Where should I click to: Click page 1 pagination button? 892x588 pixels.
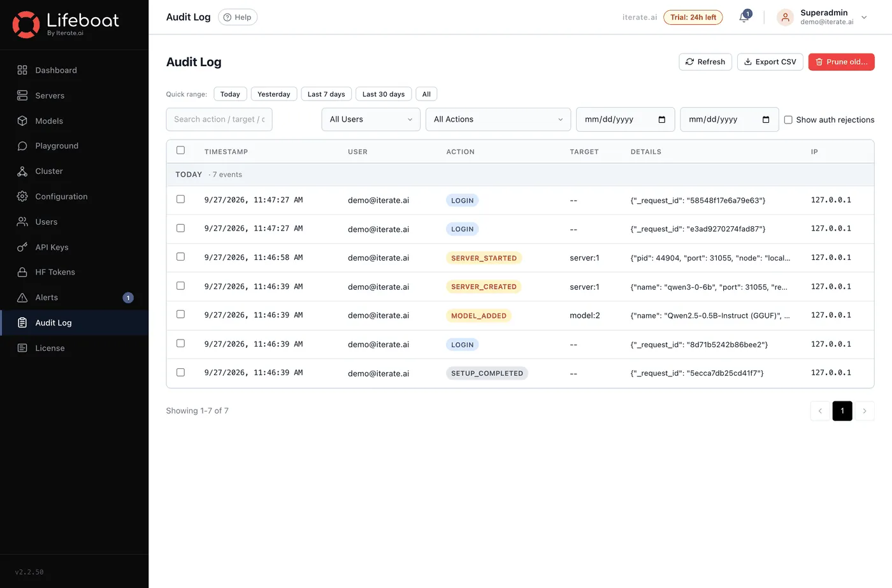pyautogui.click(x=842, y=411)
